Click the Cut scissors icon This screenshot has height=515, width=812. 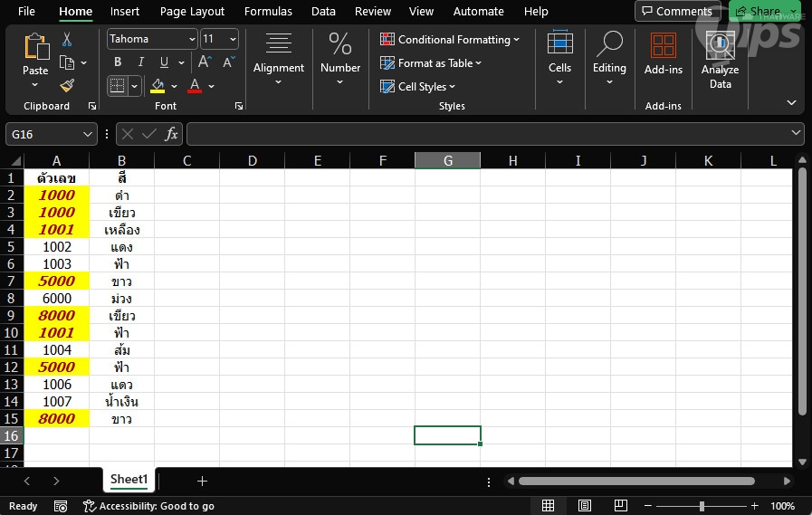tap(67, 40)
